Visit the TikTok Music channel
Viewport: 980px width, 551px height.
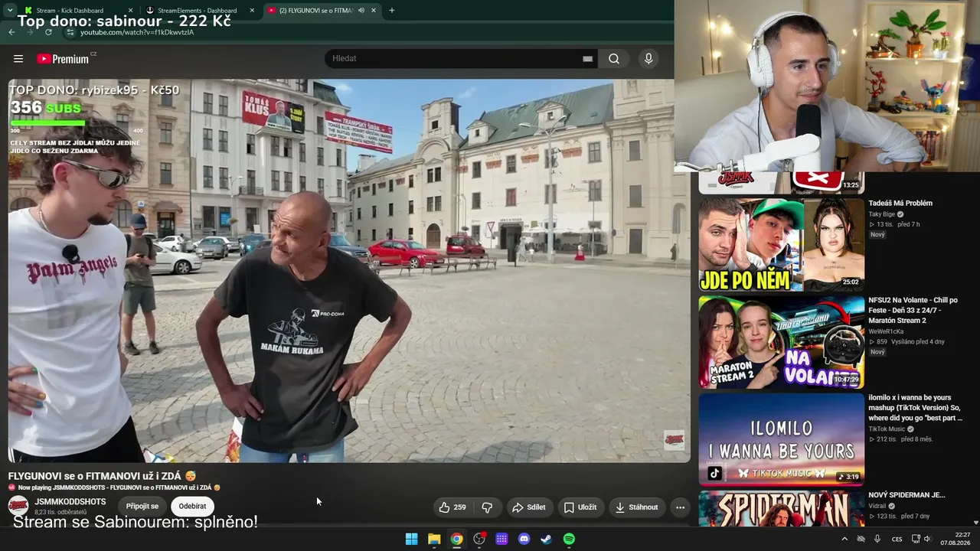(x=887, y=429)
